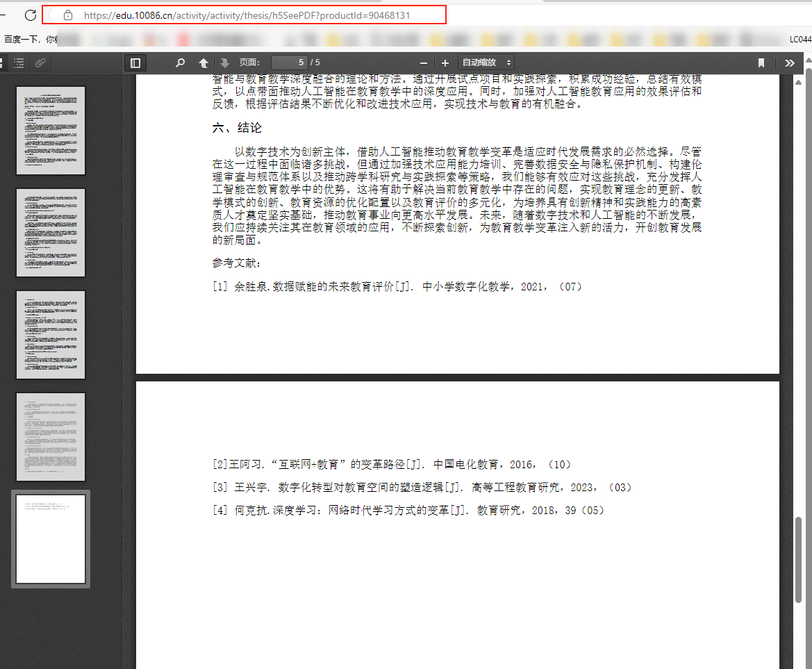This screenshot has height=669, width=812.
Task: Click the page number input field
Action: (x=289, y=63)
